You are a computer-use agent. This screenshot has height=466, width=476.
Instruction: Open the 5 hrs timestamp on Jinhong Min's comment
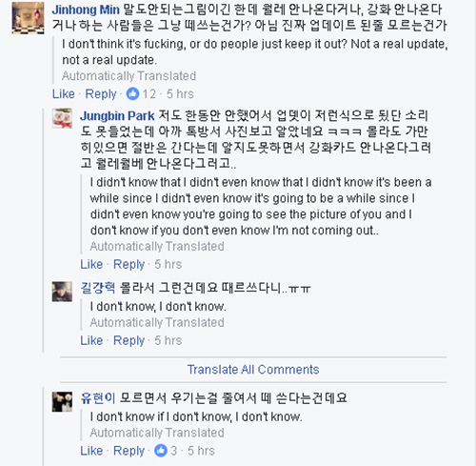coord(180,94)
